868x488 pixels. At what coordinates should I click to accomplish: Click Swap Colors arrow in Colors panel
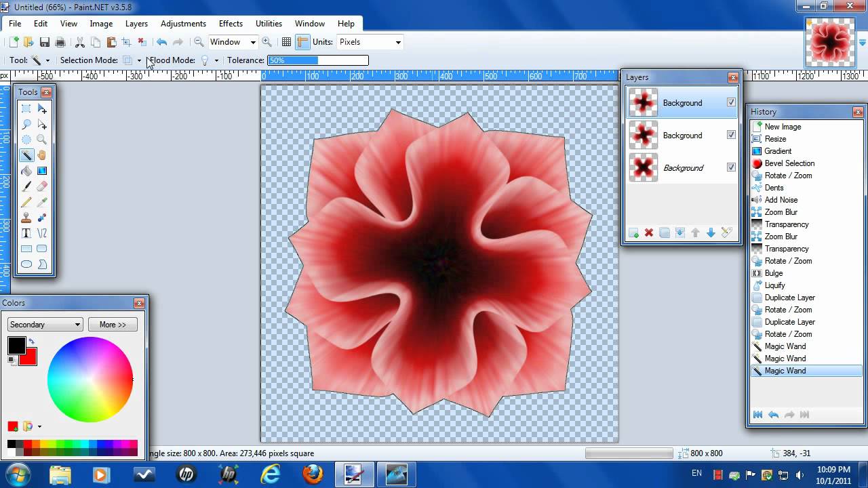tap(31, 341)
